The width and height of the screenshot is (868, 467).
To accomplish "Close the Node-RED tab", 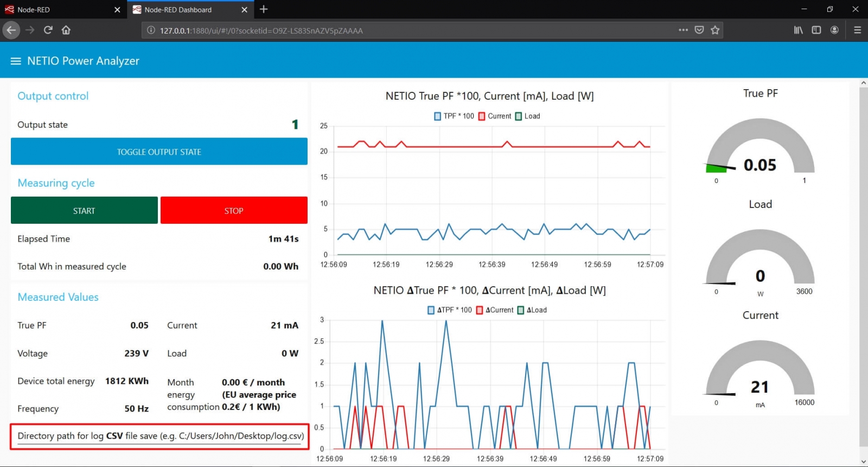I will pos(117,10).
